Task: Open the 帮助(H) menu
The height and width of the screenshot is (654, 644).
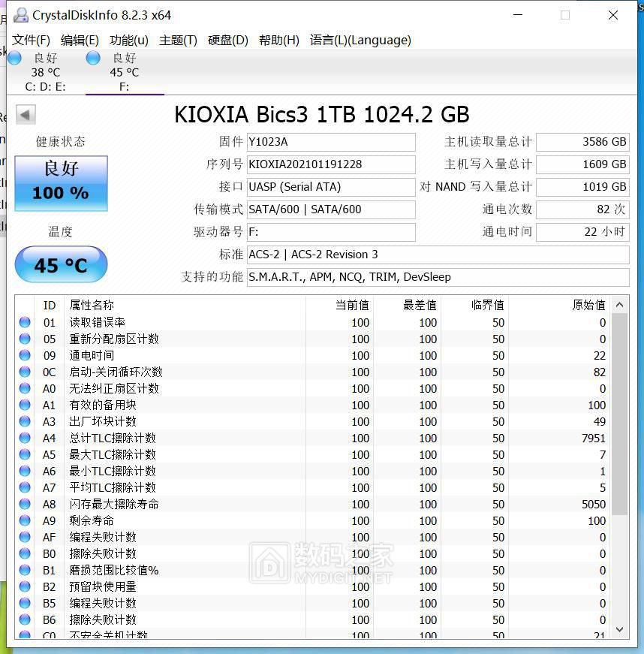Action: 279,40
